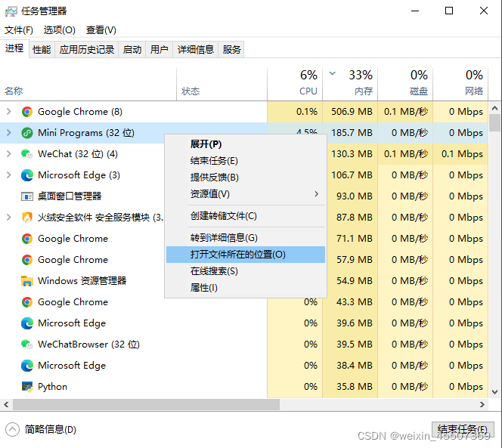This screenshot has height=448, width=502.
Task: Sort by the 状态 column header
Action: [222, 85]
